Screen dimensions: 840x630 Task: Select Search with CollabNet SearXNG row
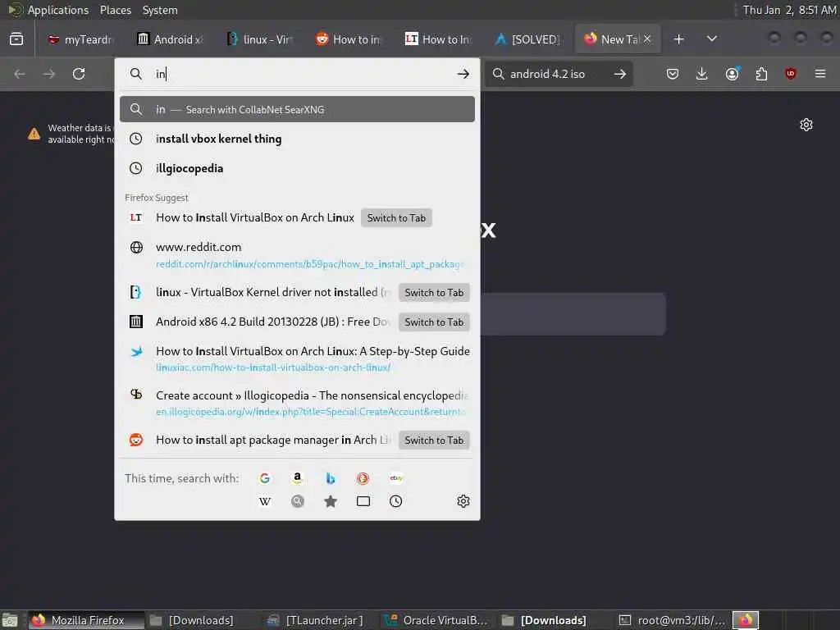[x=297, y=109]
